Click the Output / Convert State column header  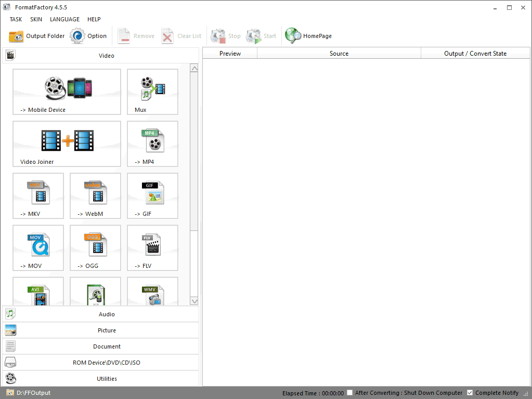[x=475, y=53]
